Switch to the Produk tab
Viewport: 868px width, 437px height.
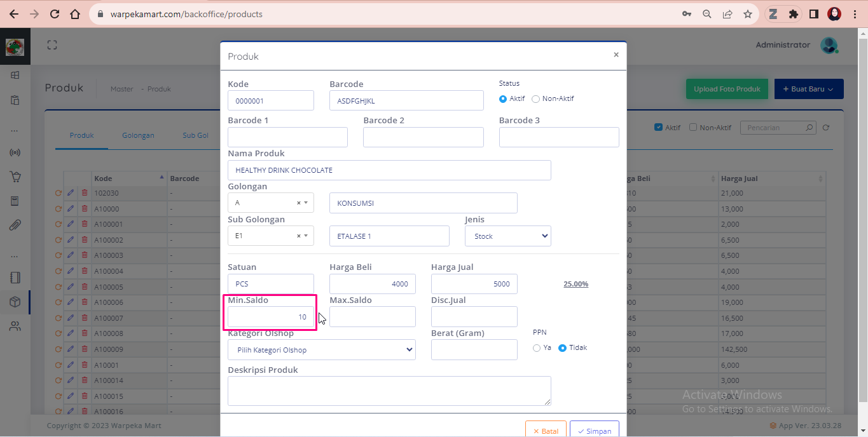(82, 135)
